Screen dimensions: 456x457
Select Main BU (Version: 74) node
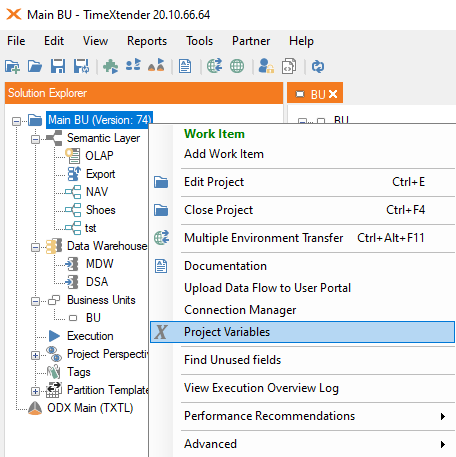tap(99, 120)
